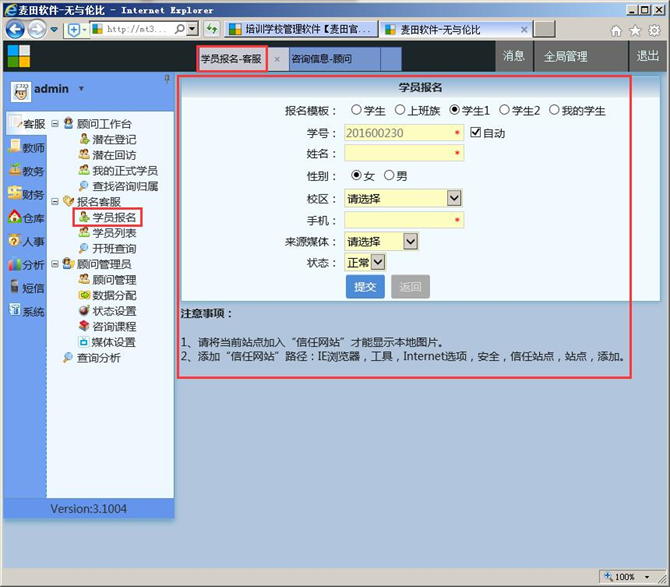The height and width of the screenshot is (587, 670).
Task: Select 上班族 template radio button
Action: (400, 110)
